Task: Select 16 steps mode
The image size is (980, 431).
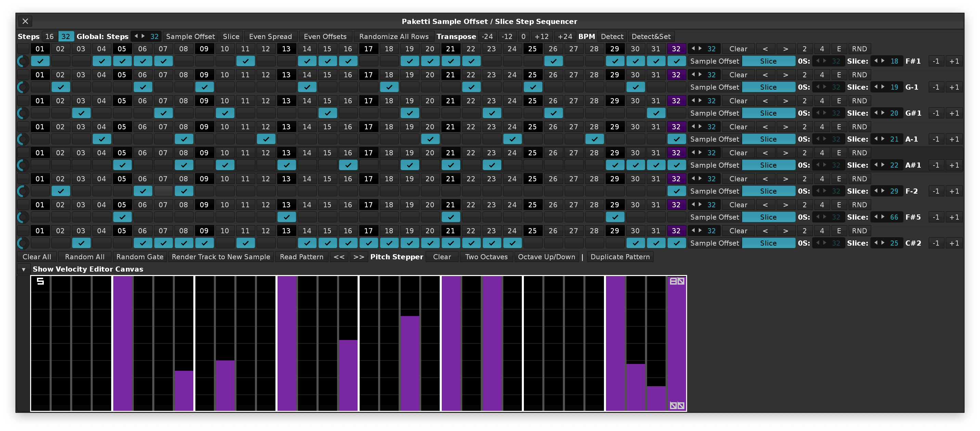Action: [50, 37]
